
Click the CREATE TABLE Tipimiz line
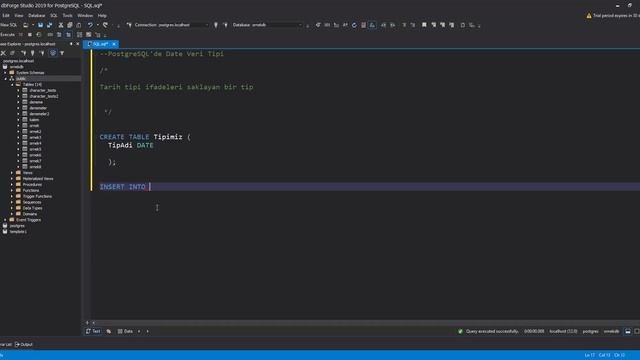point(145,137)
